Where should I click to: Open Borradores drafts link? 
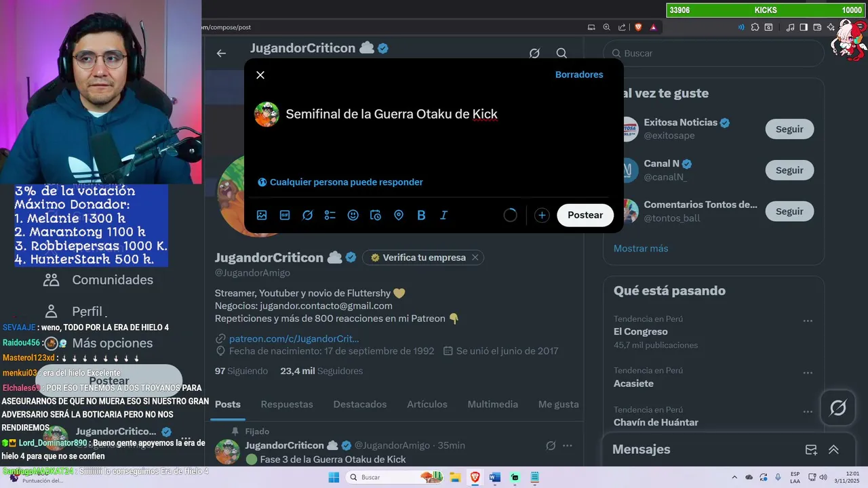coord(579,75)
